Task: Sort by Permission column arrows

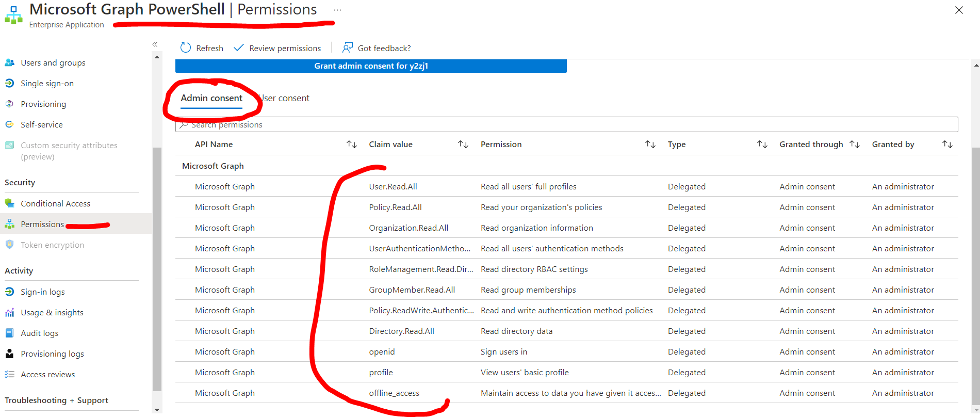Action: click(x=650, y=145)
